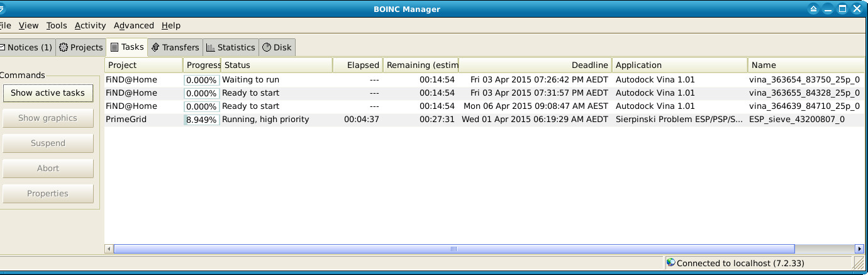Click the scrollbar right arrow
The width and height of the screenshot is (868, 275).
pos(859,249)
